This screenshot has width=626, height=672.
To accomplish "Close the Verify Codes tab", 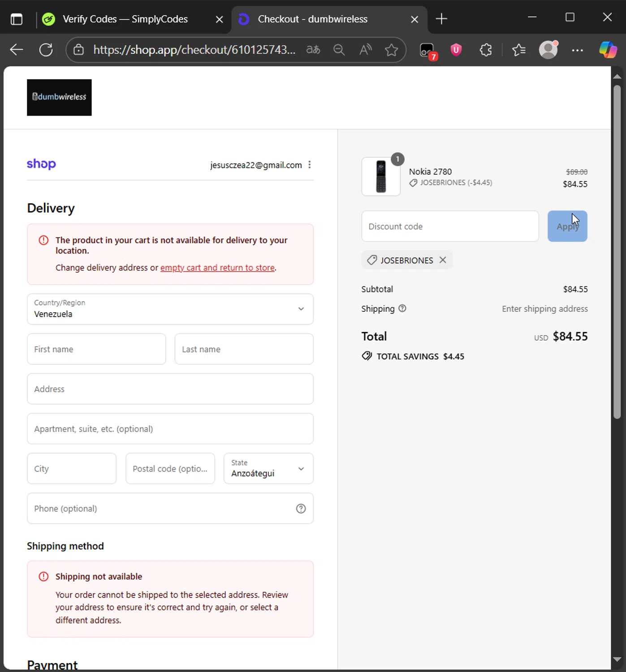I will click(x=220, y=19).
